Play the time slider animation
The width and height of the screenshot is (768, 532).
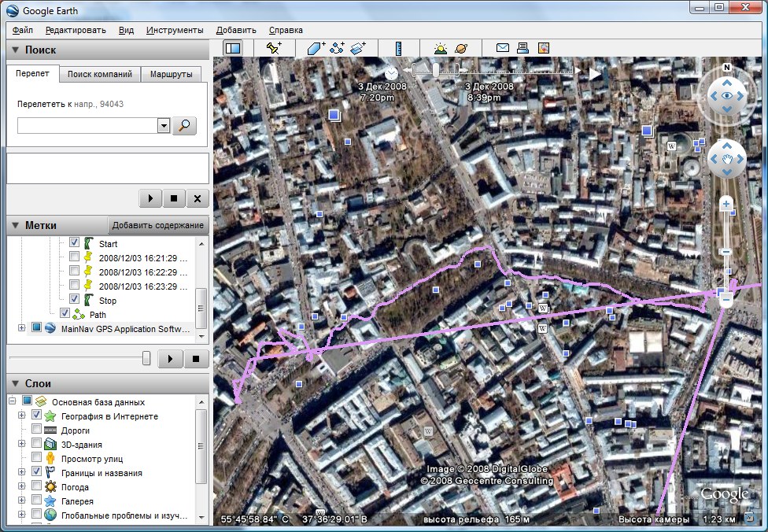[594, 73]
